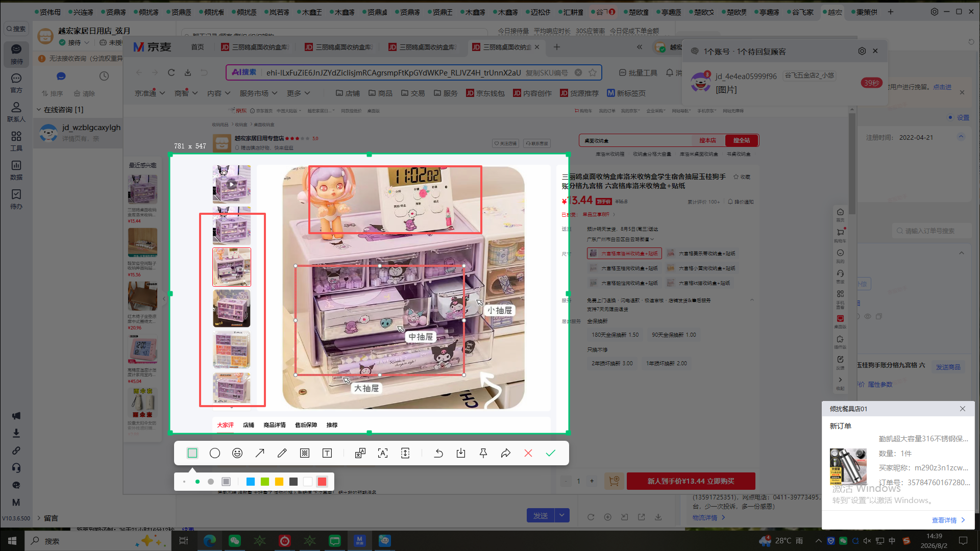Open the settings gear in the notification popup

862,51
